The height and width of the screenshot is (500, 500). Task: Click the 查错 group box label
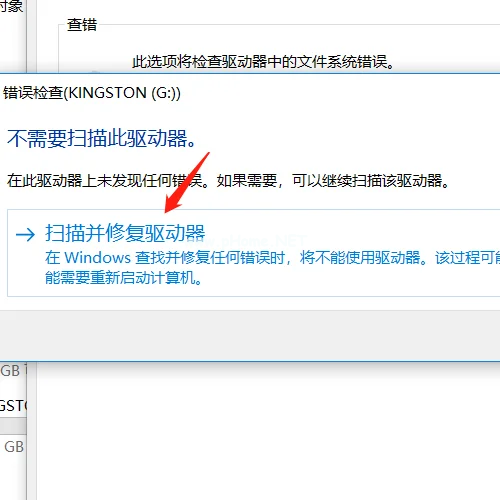[x=82, y=25]
